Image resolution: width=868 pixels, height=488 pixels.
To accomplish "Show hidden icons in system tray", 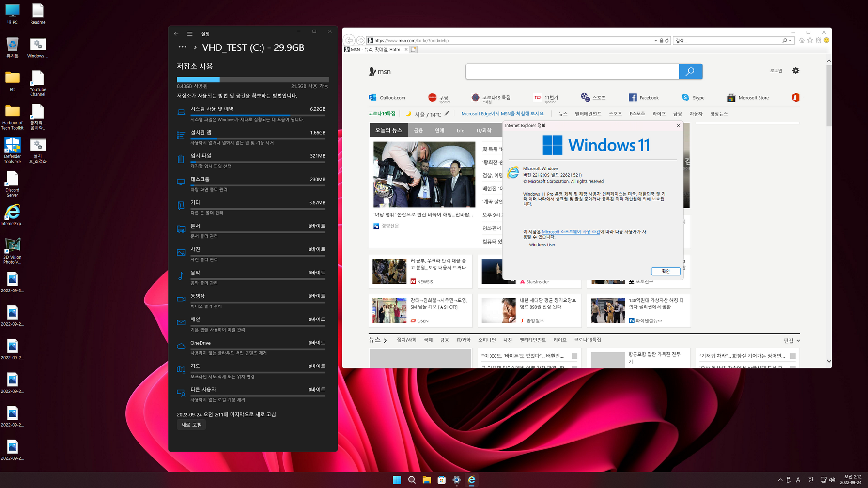I will (780, 480).
